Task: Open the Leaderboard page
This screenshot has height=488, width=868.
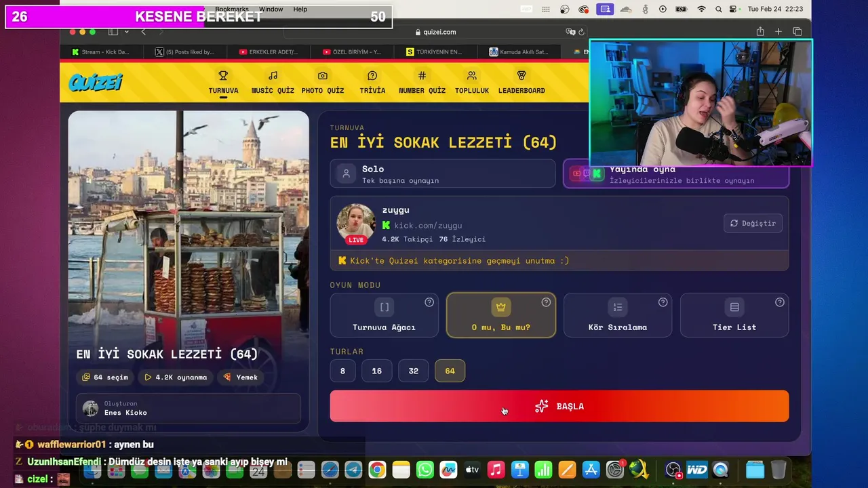Action: [x=521, y=82]
